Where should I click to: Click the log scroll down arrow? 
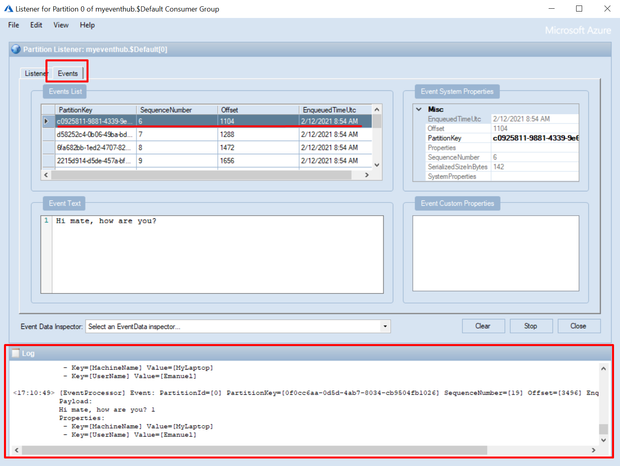tap(603, 440)
